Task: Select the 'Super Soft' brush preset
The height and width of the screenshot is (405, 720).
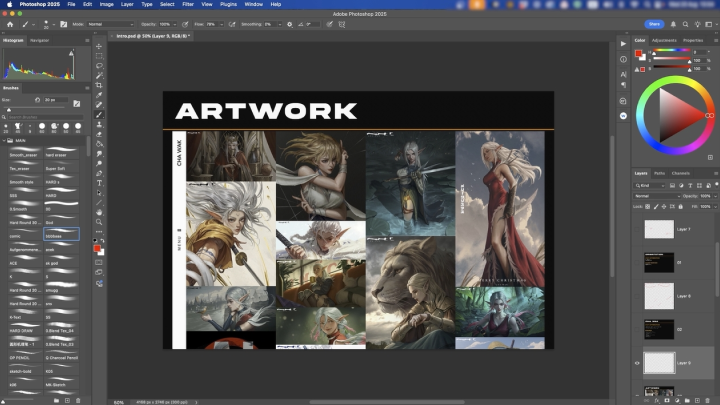Action: point(61,165)
